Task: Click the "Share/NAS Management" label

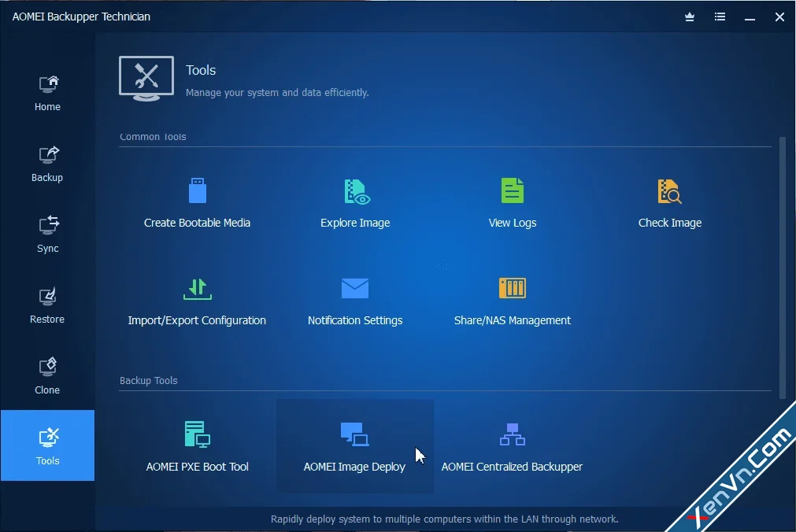Action: coord(513,320)
